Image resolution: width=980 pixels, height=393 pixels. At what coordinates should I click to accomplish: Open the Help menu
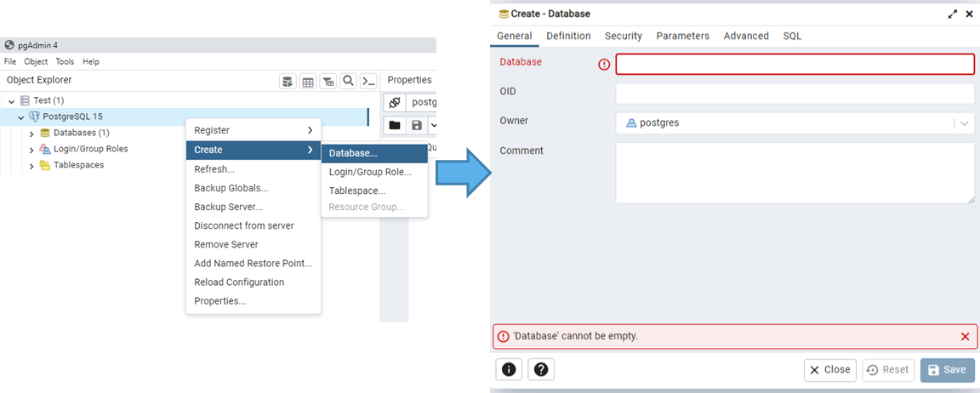pos(91,62)
